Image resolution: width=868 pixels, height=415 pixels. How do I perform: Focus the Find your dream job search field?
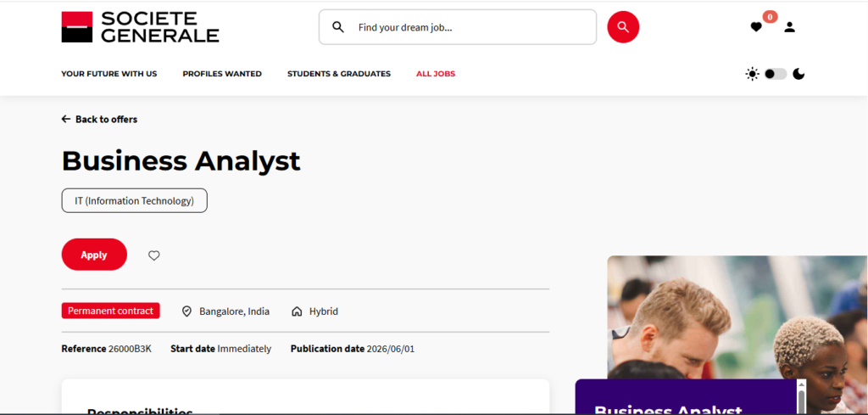(457, 27)
